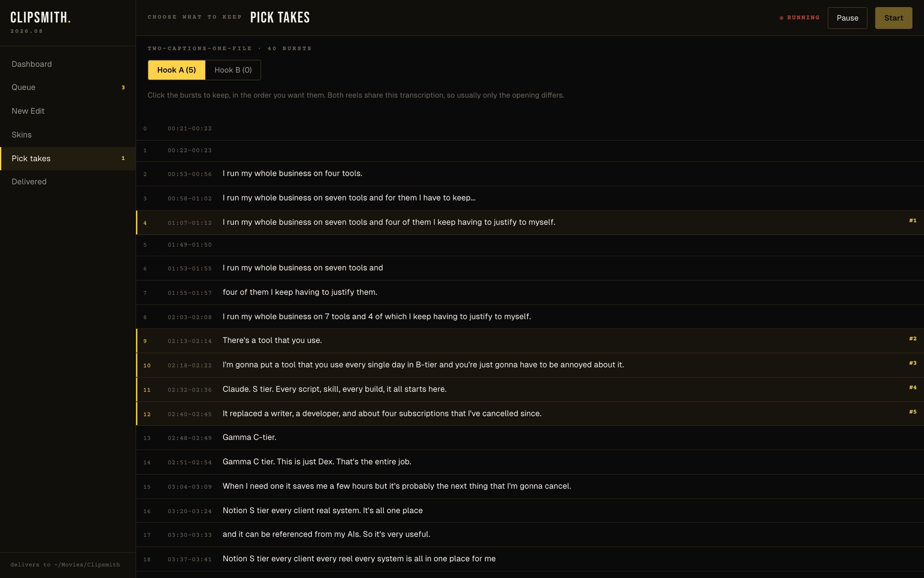Click the #5 order badge
The width and height of the screenshot is (924, 578).
point(913,412)
